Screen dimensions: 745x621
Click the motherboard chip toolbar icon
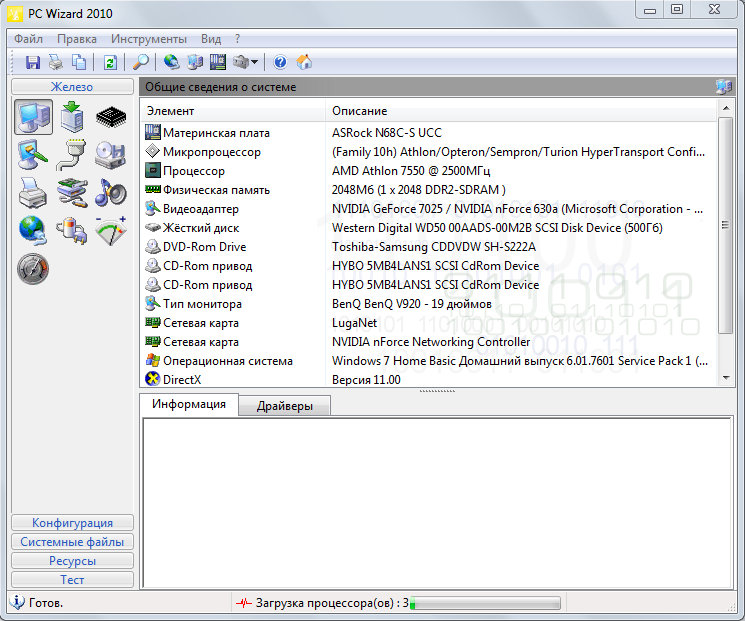click(x=218, y=62)
